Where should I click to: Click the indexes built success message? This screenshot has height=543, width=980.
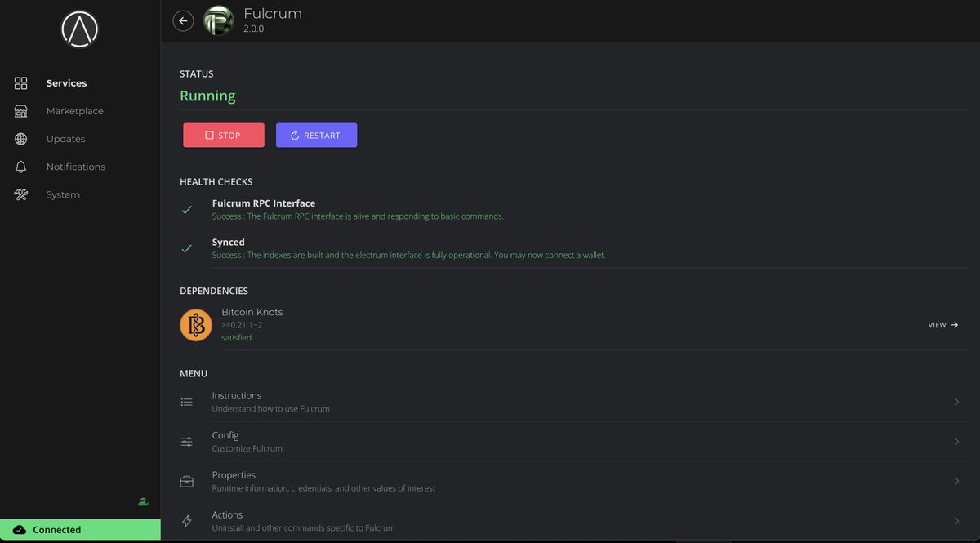coord(409,256)
